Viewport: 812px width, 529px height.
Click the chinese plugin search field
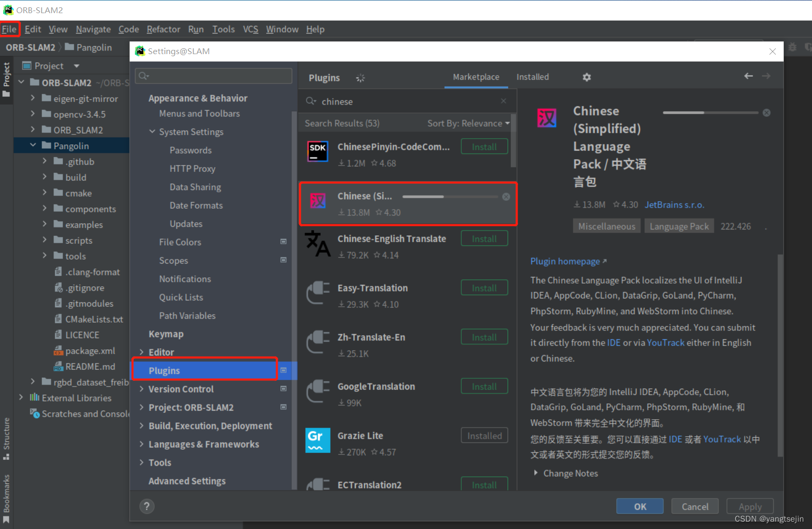click(407, 101)
